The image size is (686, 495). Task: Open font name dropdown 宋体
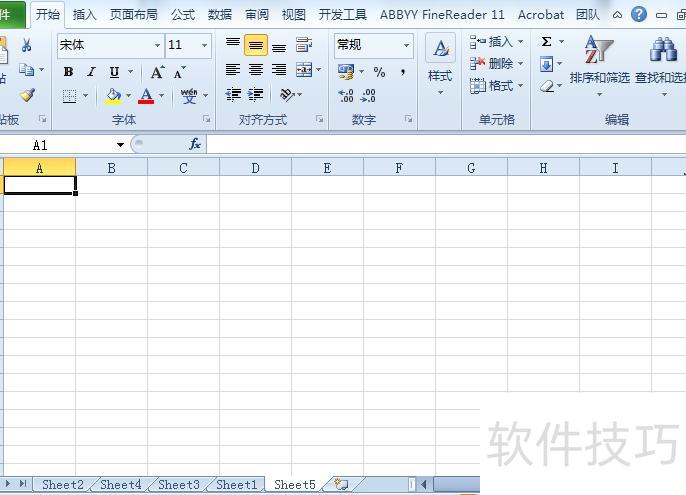pyautogui.click(x=158, y=46)
